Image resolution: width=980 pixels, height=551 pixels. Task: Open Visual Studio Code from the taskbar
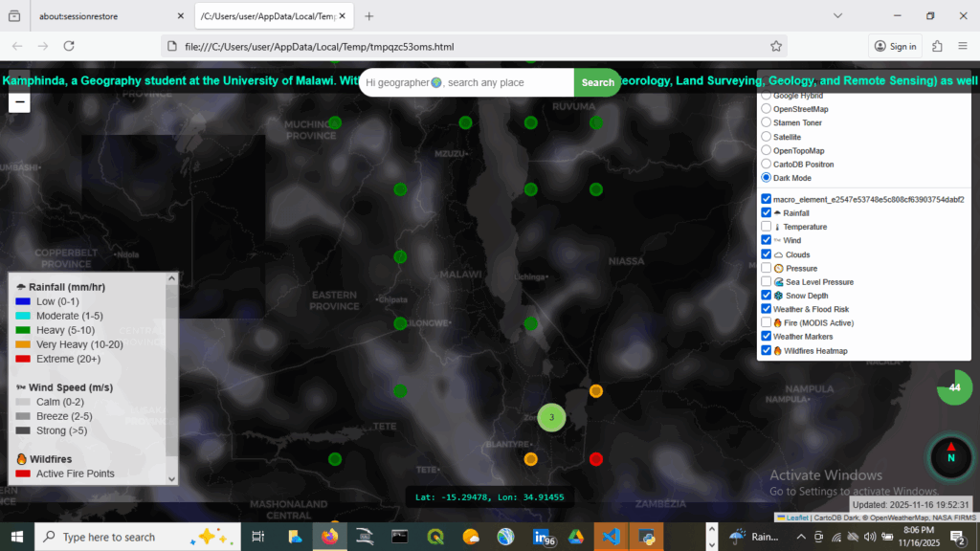(x=609, y=537)
